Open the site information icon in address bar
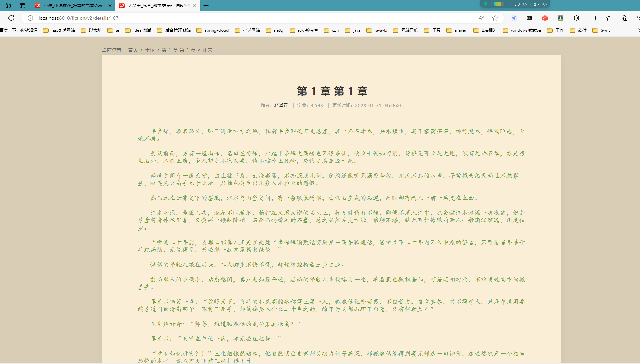 [30, 18]
